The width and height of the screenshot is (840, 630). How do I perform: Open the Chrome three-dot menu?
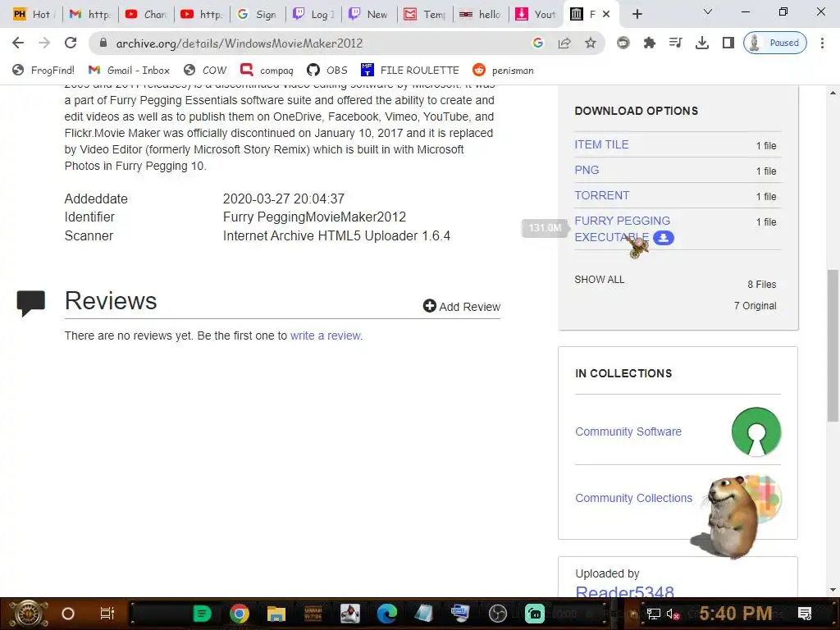click(822, 43)
